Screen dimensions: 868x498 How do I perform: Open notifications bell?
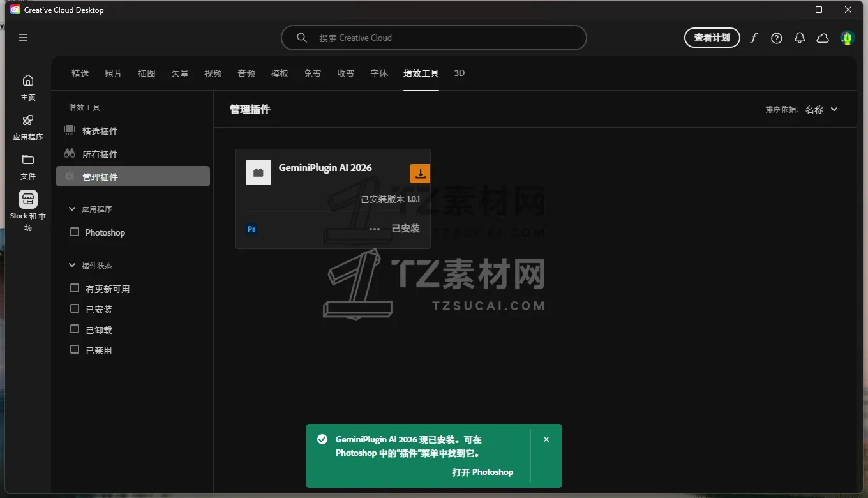[x=800, y=38]
